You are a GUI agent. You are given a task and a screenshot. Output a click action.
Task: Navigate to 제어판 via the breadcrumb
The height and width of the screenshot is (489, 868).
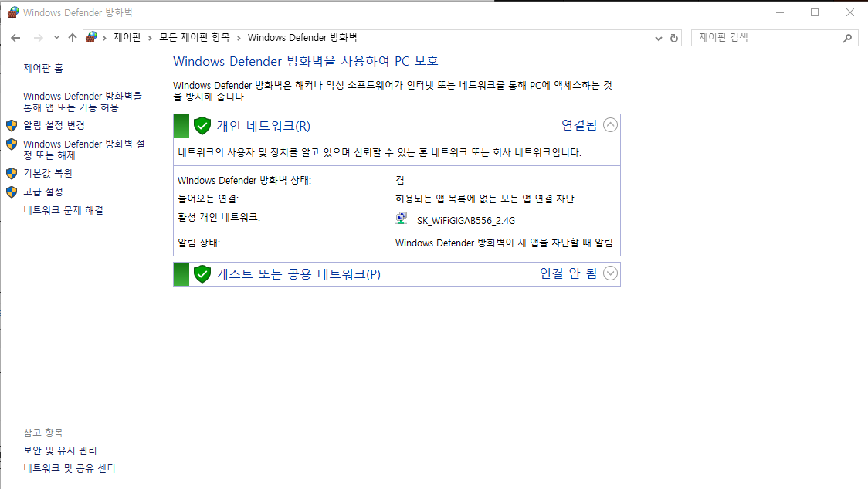tap(125, 37)
